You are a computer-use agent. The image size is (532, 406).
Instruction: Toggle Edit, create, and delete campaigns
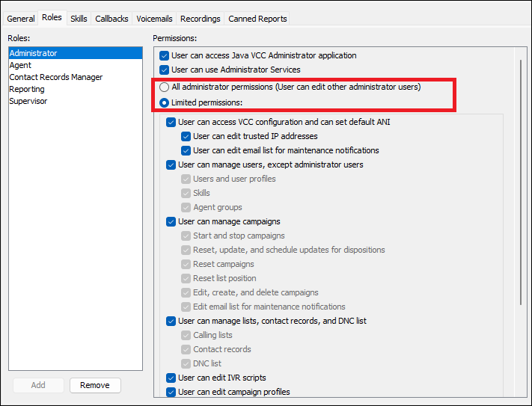186,293
